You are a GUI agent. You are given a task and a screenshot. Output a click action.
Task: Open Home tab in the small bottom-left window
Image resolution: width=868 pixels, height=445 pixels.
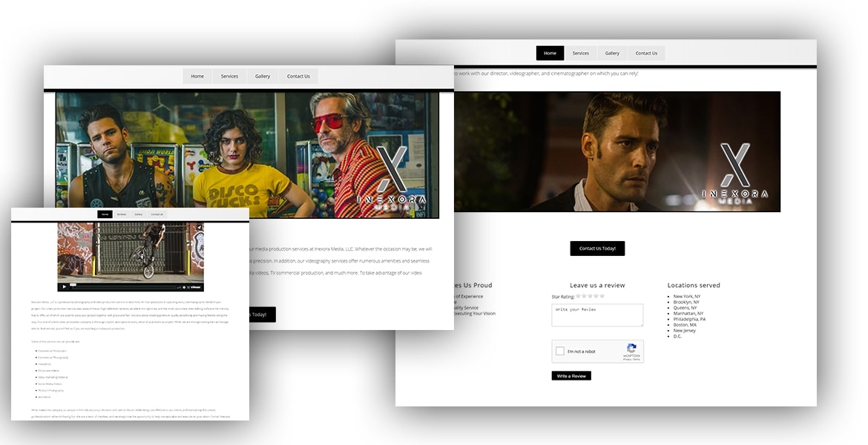click(x=105, y=214)
